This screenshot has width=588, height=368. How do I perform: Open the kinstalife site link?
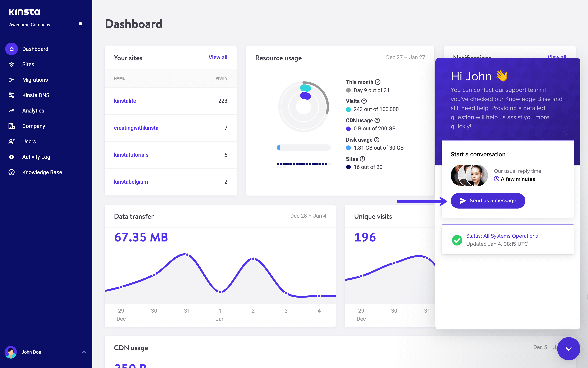125,101
